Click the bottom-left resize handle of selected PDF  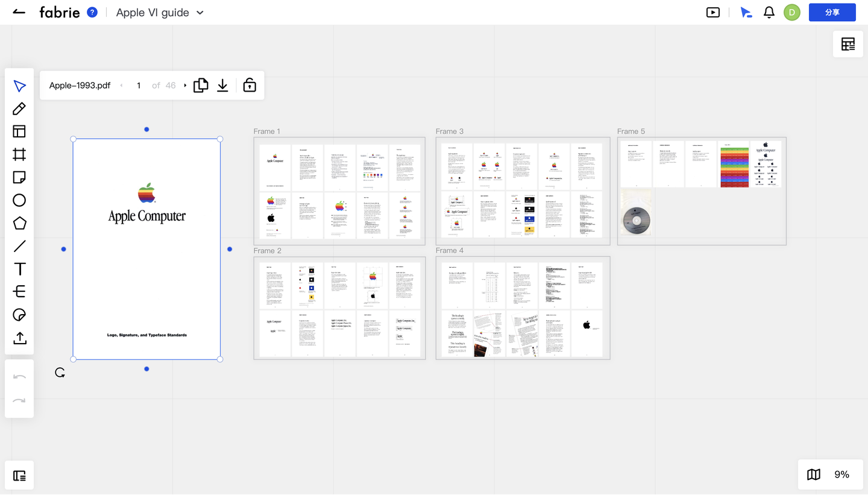coord(74,359)
